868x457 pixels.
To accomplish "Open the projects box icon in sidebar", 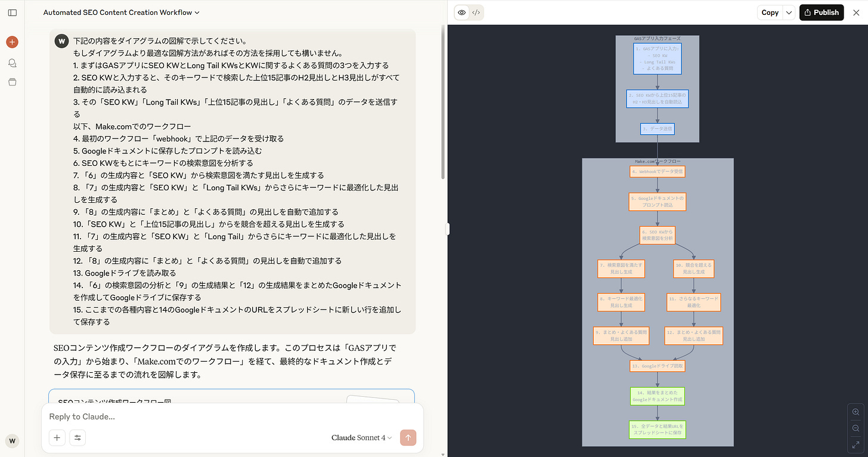I will [x=12, y=82].
